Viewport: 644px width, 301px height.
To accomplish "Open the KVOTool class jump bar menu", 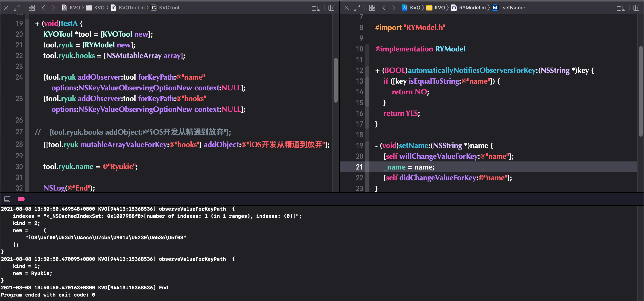I will point(165,8).
